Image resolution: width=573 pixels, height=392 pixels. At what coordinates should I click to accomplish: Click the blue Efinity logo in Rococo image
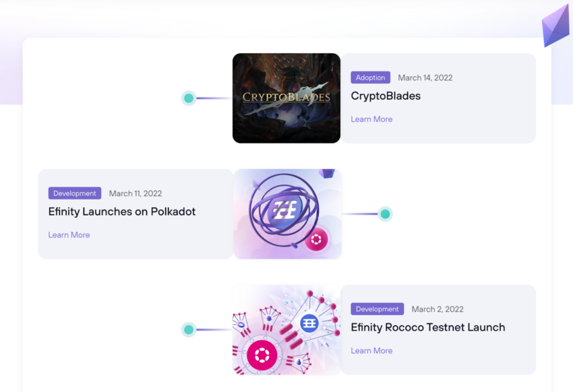tap(309, 323)
